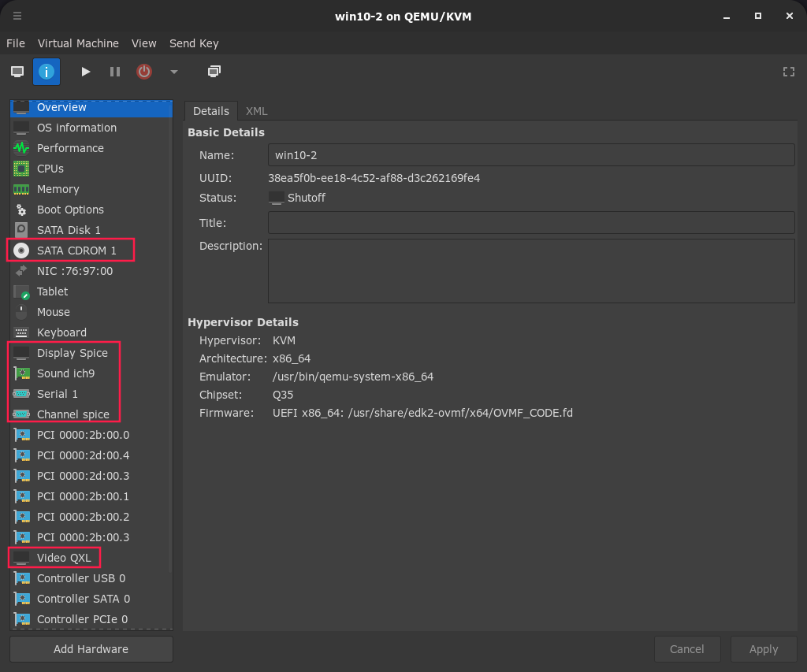Open the Send Key menu
Screen dimensions: 807x672
[194, 44]
